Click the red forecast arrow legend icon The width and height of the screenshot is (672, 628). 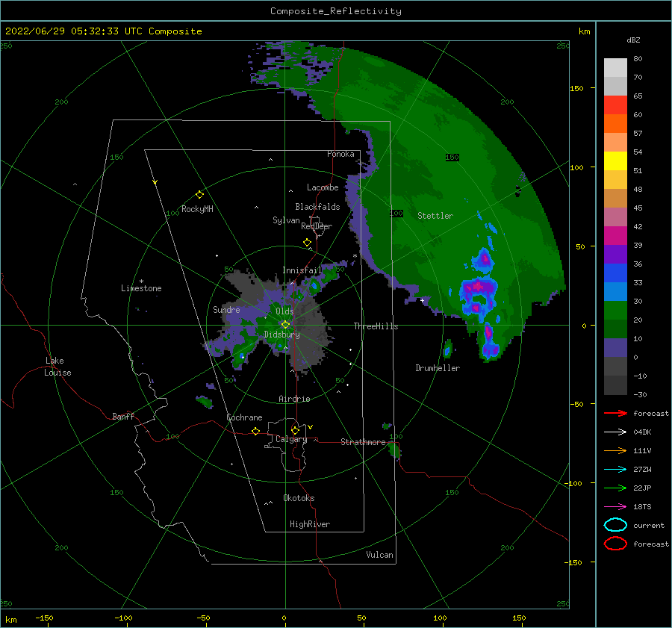click(615, 413)
